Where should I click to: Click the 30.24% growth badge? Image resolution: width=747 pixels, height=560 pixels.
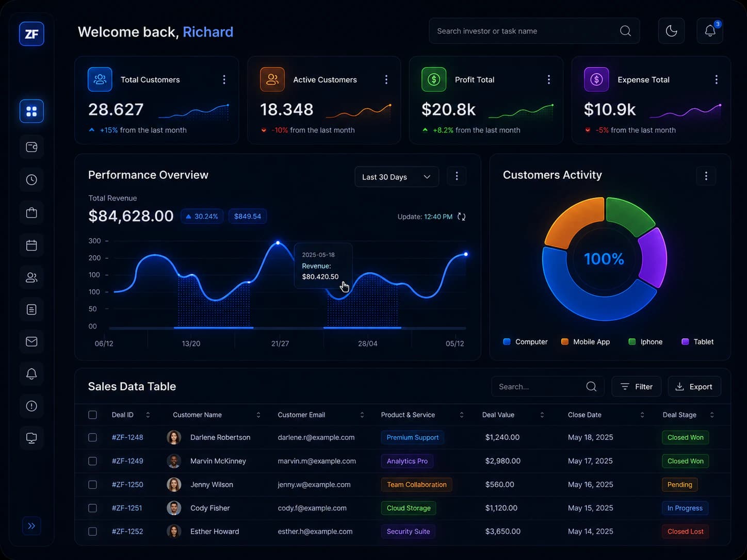pos(202,217)
